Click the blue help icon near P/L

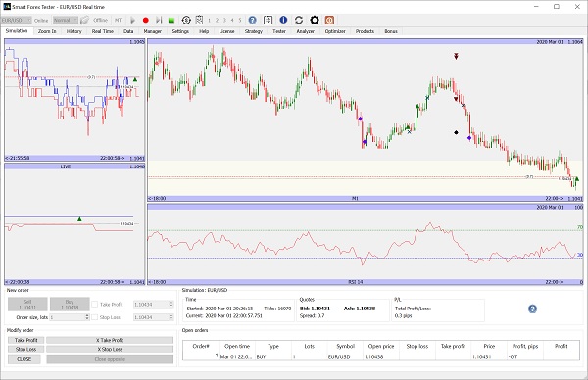(x=532, y=309)
